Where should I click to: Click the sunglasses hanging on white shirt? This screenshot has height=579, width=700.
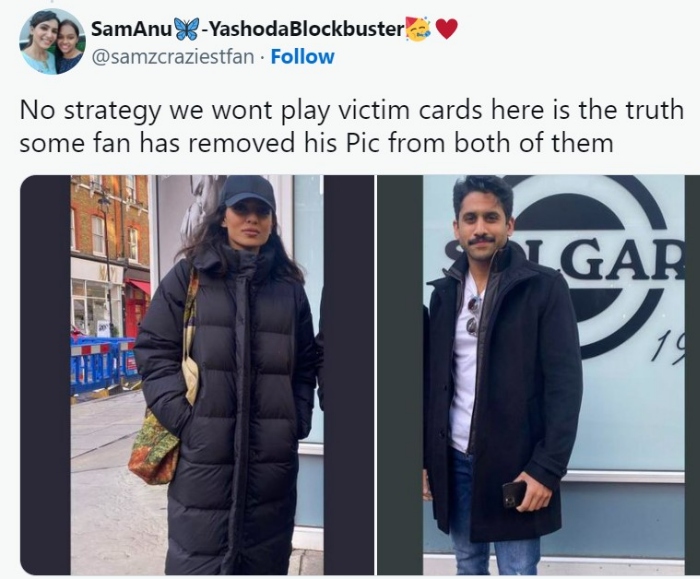pyautogui.click(x=473, y=315)
